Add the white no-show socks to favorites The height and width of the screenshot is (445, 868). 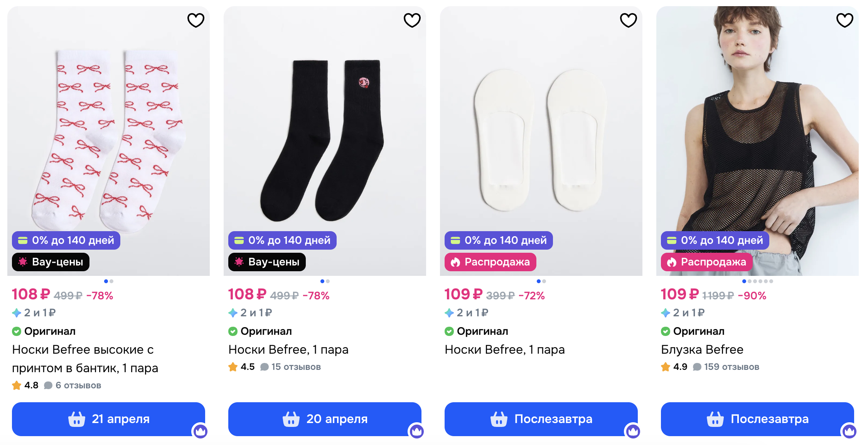[x=628, y=20]
